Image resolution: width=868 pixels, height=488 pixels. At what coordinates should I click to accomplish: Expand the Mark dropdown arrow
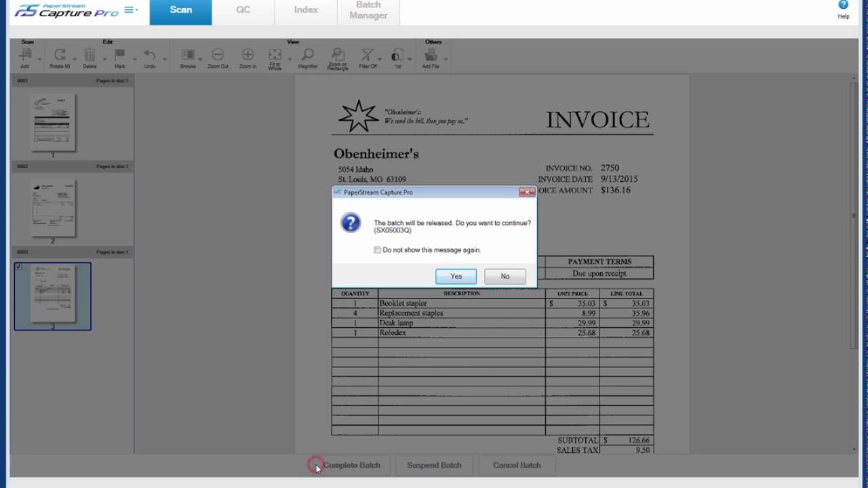(x=134, y=59)
